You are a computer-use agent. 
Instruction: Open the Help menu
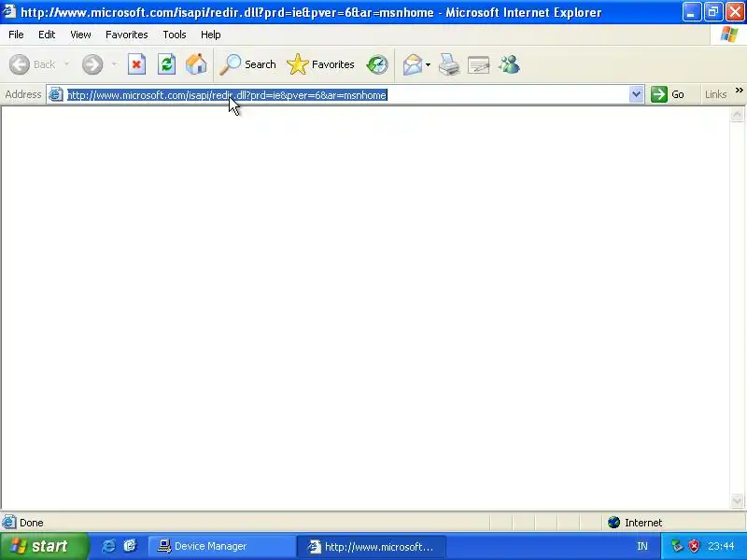click(x=210, y=35)
